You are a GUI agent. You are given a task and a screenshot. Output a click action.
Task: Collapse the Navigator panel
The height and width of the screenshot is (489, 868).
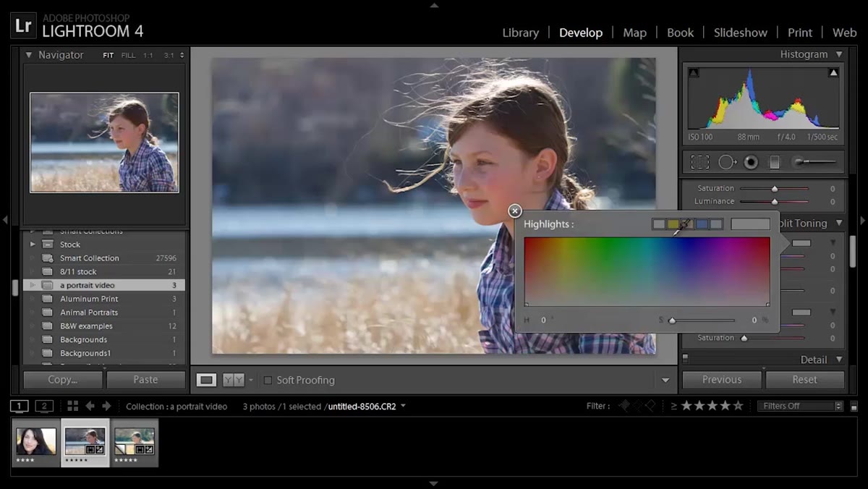[x=29, y=55]
